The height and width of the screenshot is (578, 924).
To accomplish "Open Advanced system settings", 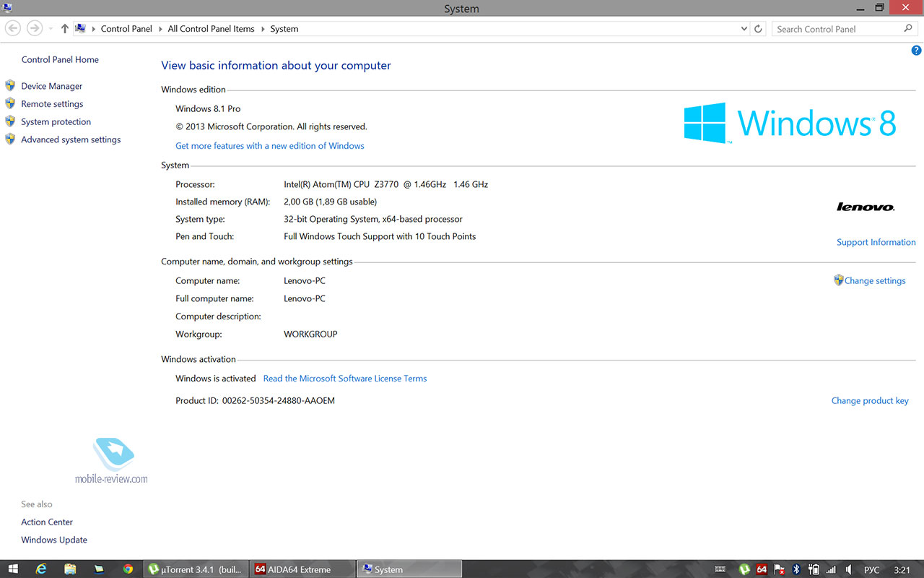I will (x=71, y=139).
